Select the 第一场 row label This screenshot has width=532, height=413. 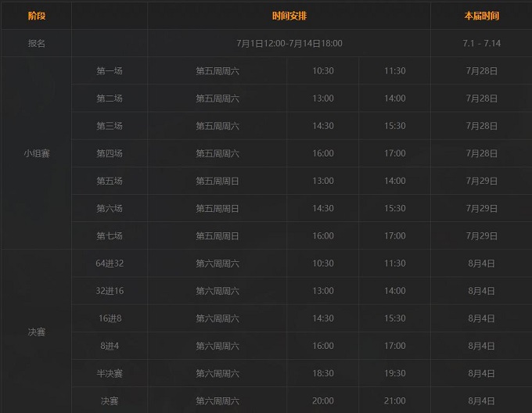tap(110, 71)
